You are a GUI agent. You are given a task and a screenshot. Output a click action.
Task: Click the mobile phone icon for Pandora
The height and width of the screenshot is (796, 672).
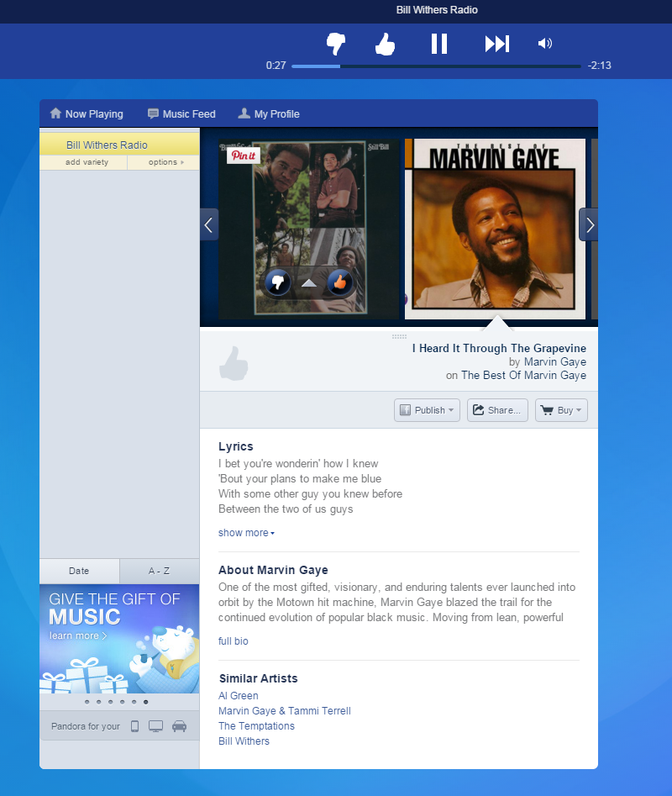[135, 726]
